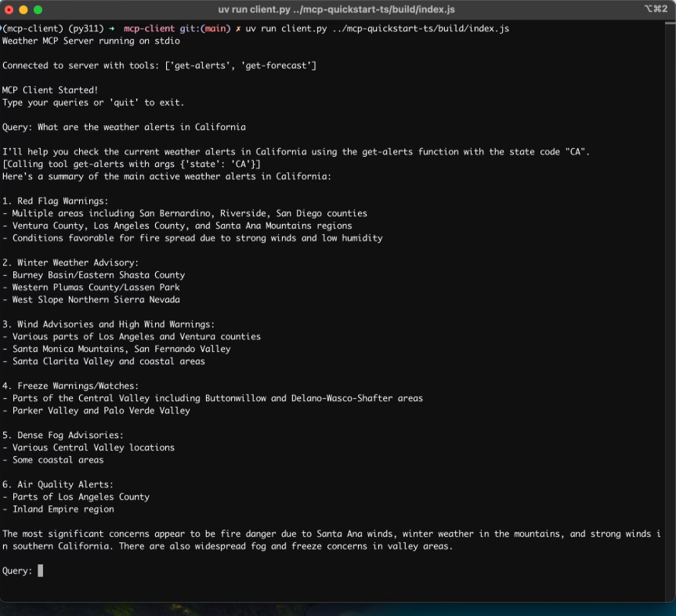The height and width of the screenshot is (616, 676).
Task: Click the '4. Freeze Warnings/Watches:' heading
Action: tap(70, 386)
